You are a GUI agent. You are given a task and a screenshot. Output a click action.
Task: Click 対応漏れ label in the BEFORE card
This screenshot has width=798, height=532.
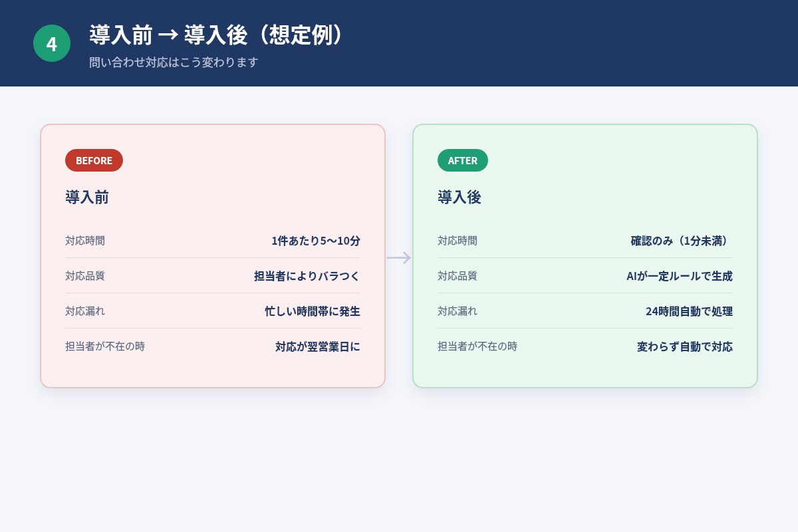85,311
